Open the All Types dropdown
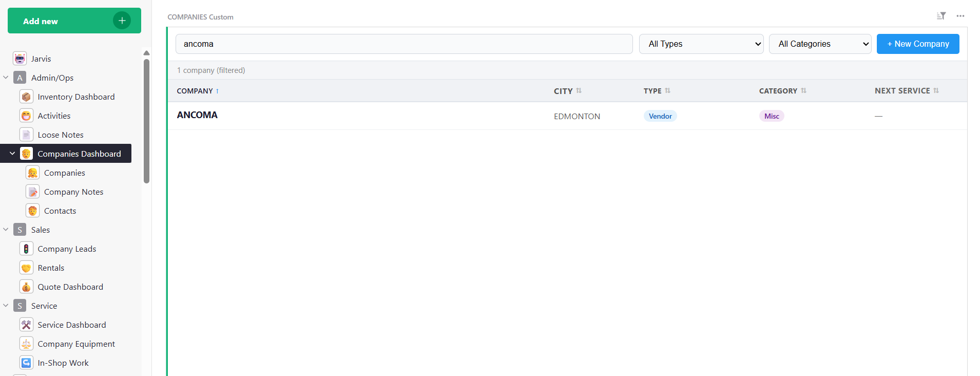 tap(701, 44)
